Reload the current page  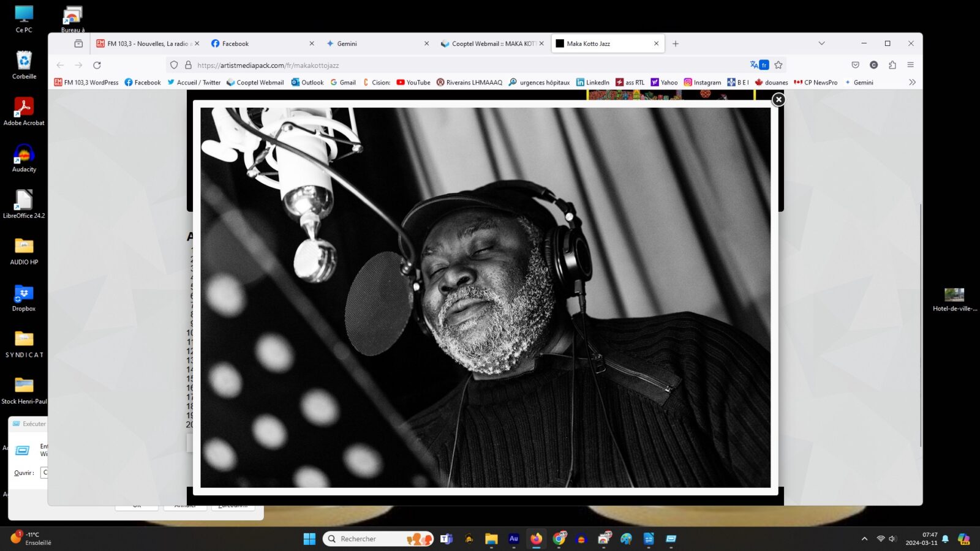97,65
